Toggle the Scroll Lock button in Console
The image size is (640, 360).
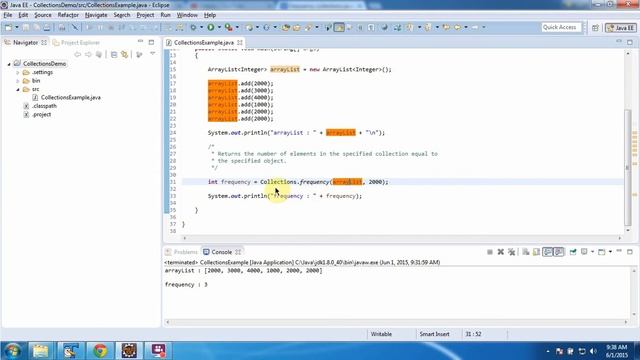coord(536,252)
